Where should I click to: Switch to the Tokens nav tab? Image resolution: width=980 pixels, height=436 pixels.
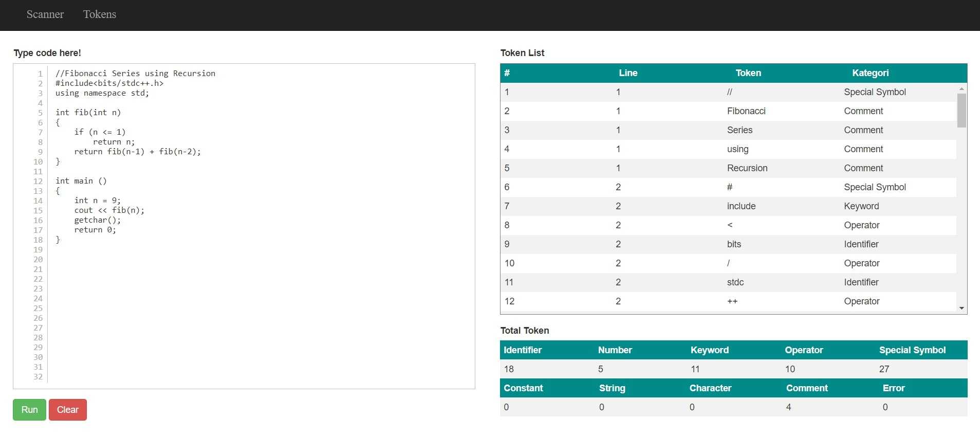click(100, 14)
